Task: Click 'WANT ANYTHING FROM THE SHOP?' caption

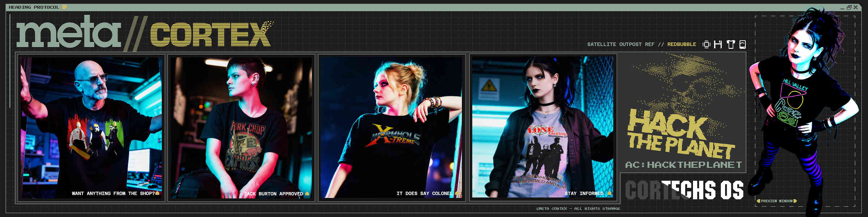Action: click(x=113, y=193)
